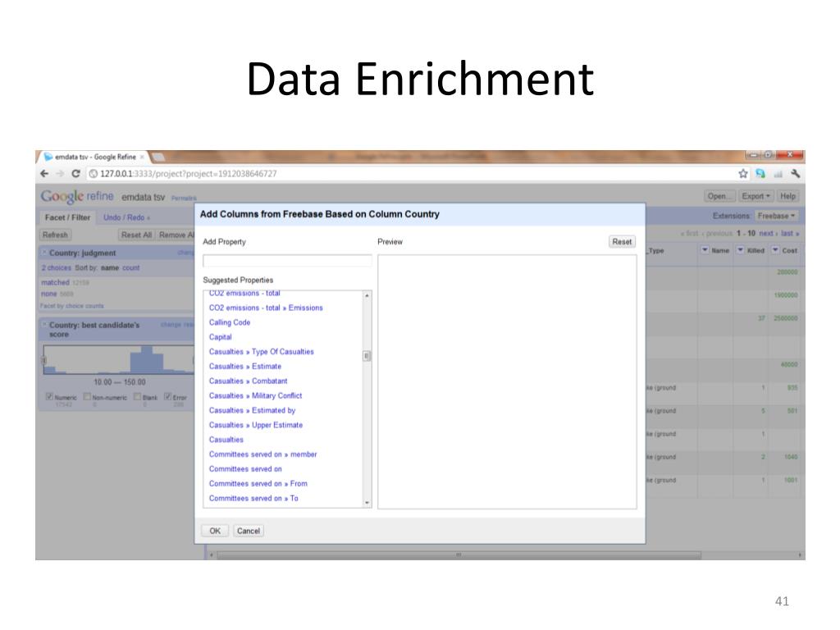Toggle the Numeric checkbox
This screenshot has width=840, height=630.
point(49,396)
